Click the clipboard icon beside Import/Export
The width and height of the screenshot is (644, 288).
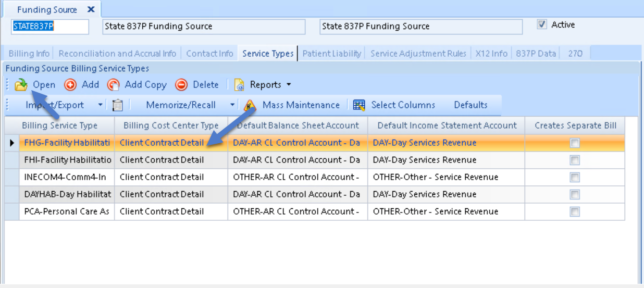coord(118,105)
